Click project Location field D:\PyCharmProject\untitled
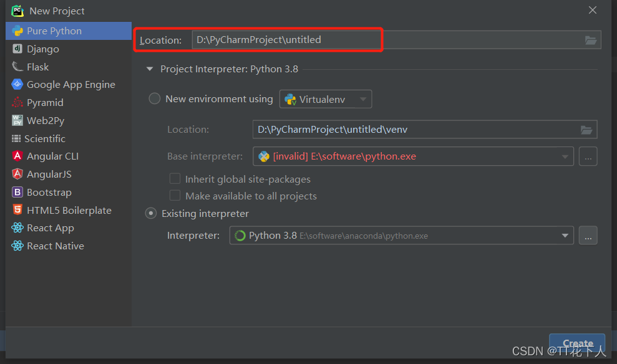The height and width of the screenshot is (364, 617). pos(396,40)
